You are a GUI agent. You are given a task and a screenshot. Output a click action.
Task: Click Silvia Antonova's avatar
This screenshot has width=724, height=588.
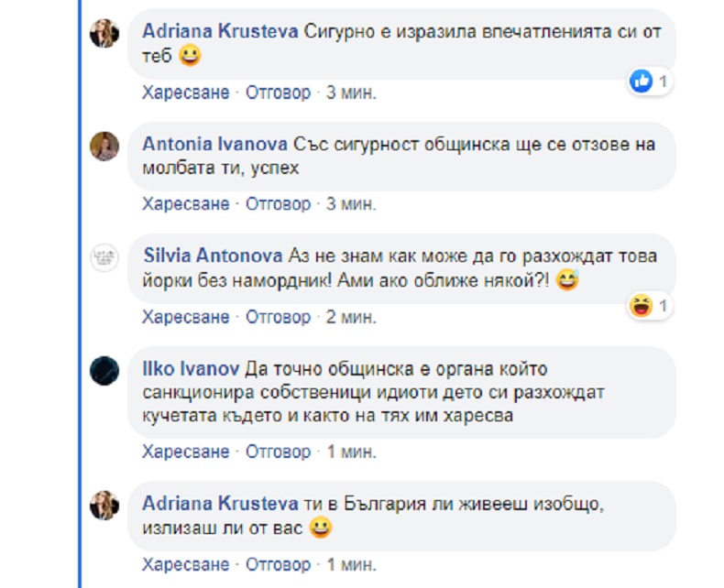[x=104, y=259]
